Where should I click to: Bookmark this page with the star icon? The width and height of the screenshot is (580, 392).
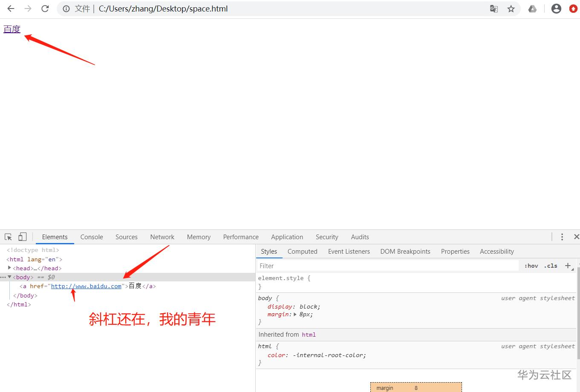pos(511,9)
